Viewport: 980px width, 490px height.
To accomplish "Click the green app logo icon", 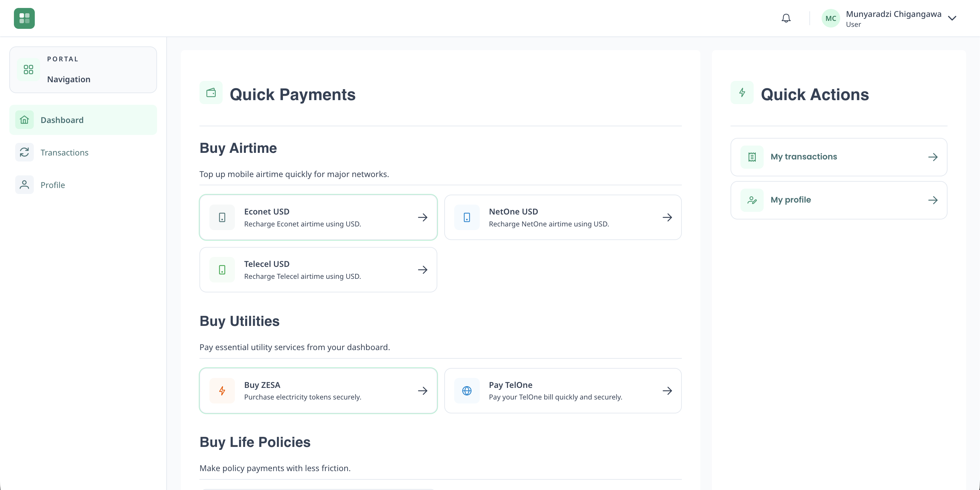I will [24, 18].
